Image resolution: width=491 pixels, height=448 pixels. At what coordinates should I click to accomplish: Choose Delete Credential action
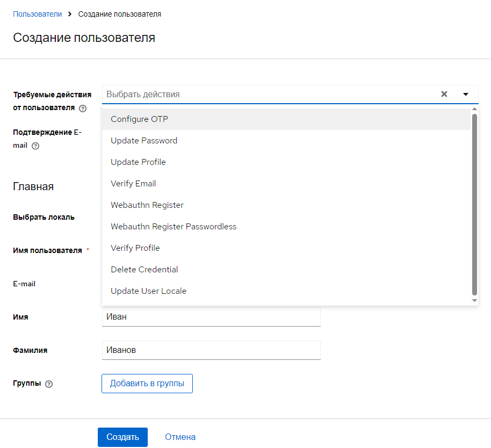144,270
